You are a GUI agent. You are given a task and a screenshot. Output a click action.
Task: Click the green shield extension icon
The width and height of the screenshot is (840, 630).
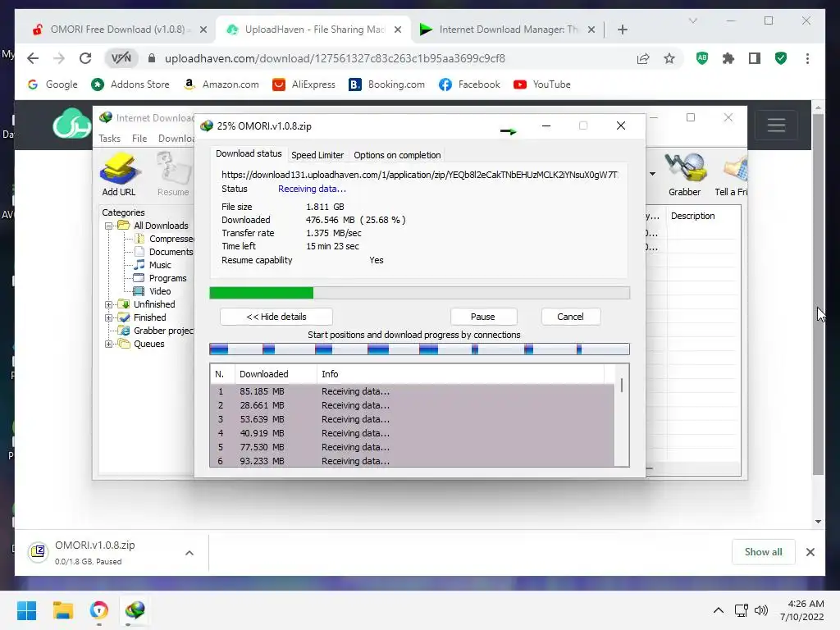(x=781, y=58)
